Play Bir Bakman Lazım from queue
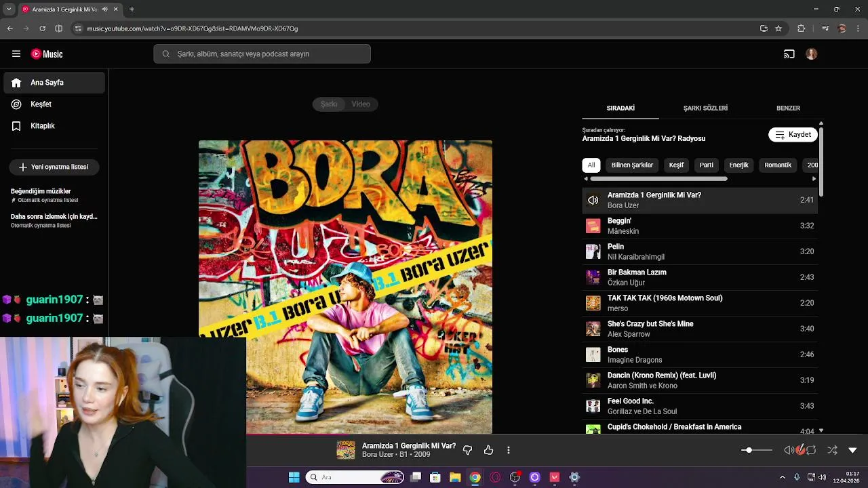The height and width of the screenshot is (488, 868). coord(700,277)
